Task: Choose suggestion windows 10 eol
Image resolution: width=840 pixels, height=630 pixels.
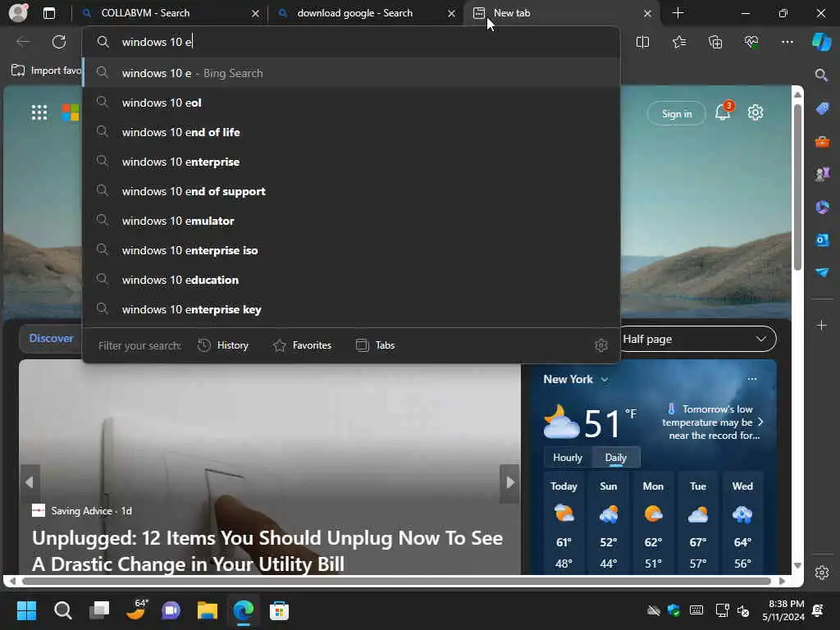Action: coord(351,103)
